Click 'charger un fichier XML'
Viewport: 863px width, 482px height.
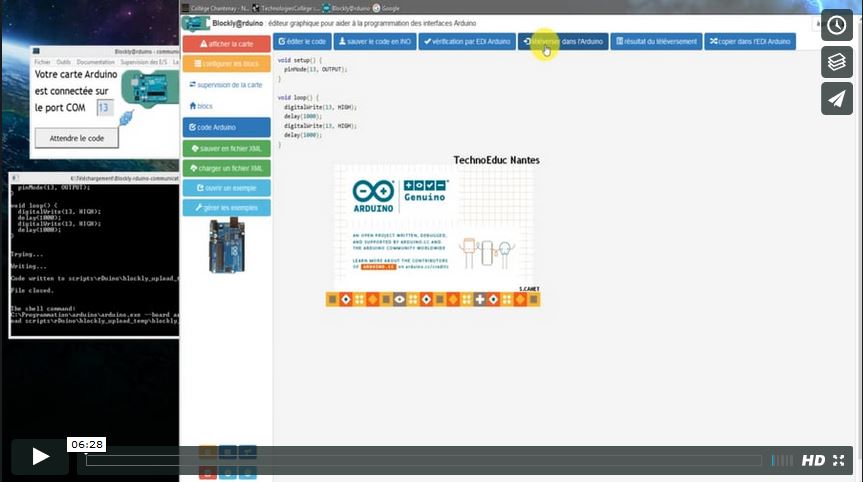(x=227, y=168)
